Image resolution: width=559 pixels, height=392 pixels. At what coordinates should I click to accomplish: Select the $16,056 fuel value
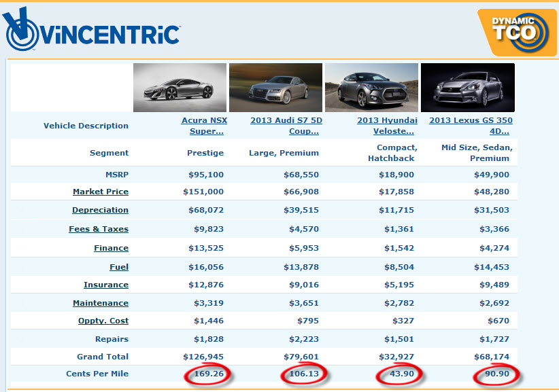coord(206,267)
